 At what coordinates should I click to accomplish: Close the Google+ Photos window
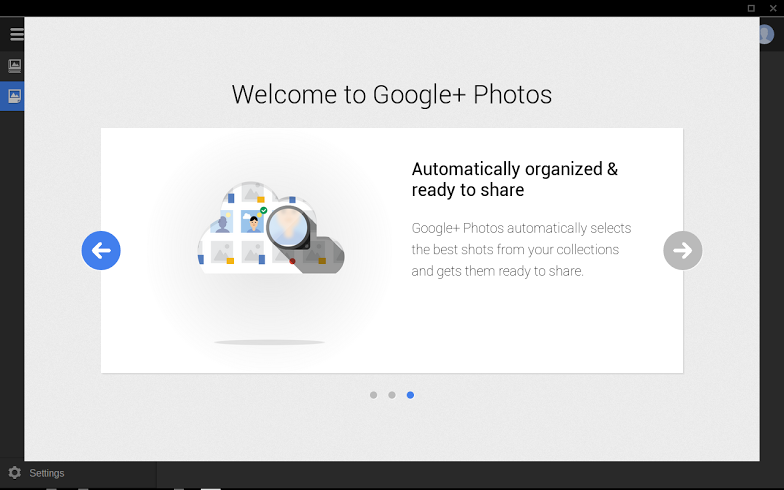772,8
